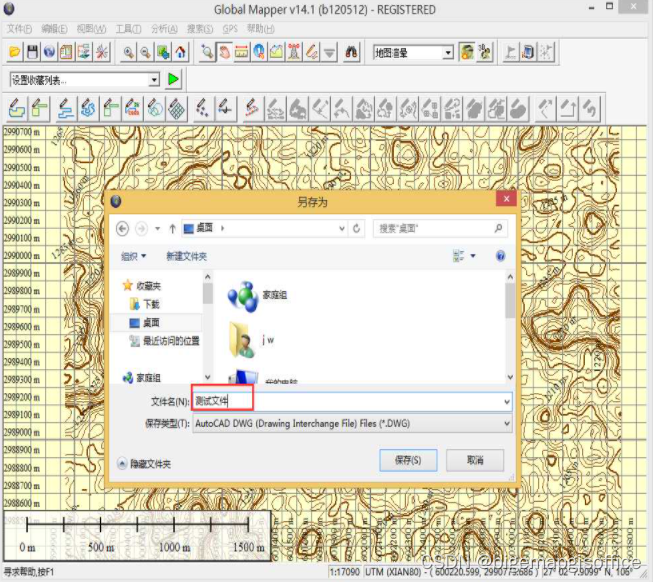Open the 3D view icon
Screen dimensions: 656x582
pyautogui.click(x=484, y=52)
